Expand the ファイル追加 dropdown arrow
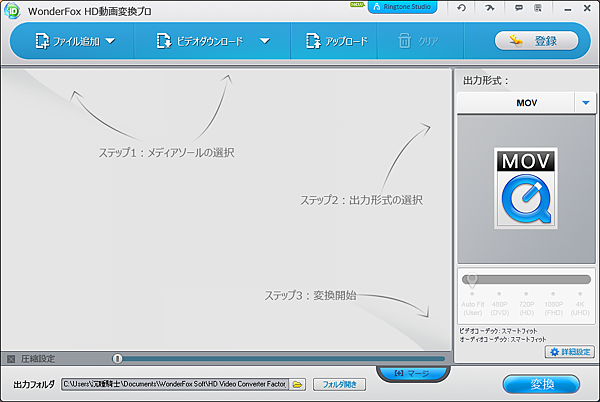The width and height of the screenshot is (600, 402). point(110,41)
